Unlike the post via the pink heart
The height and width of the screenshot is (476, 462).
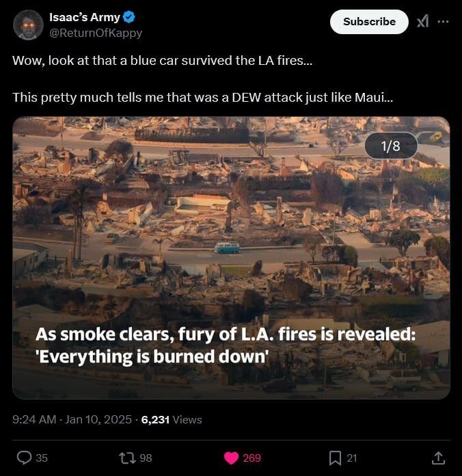232,458
